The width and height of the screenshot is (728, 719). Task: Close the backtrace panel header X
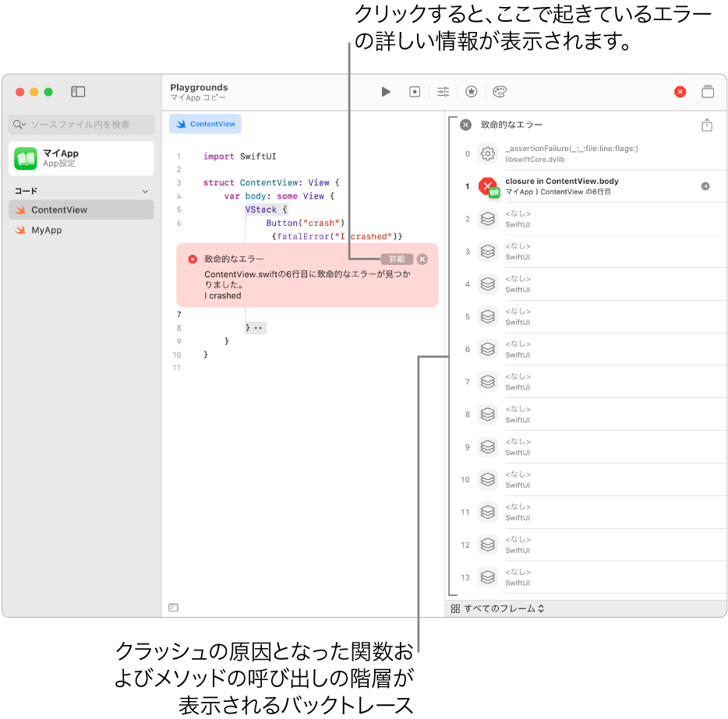tap(465, 125)
